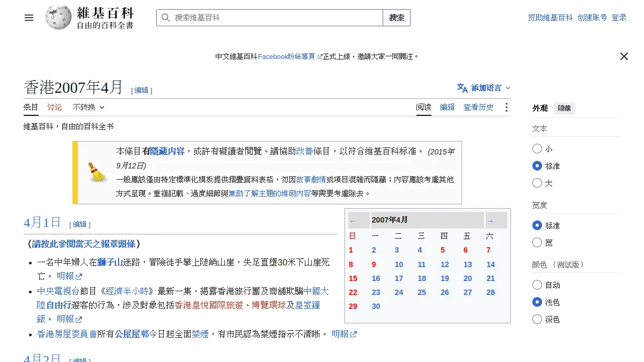Go to previous month with left arrow

coord(353,220)
